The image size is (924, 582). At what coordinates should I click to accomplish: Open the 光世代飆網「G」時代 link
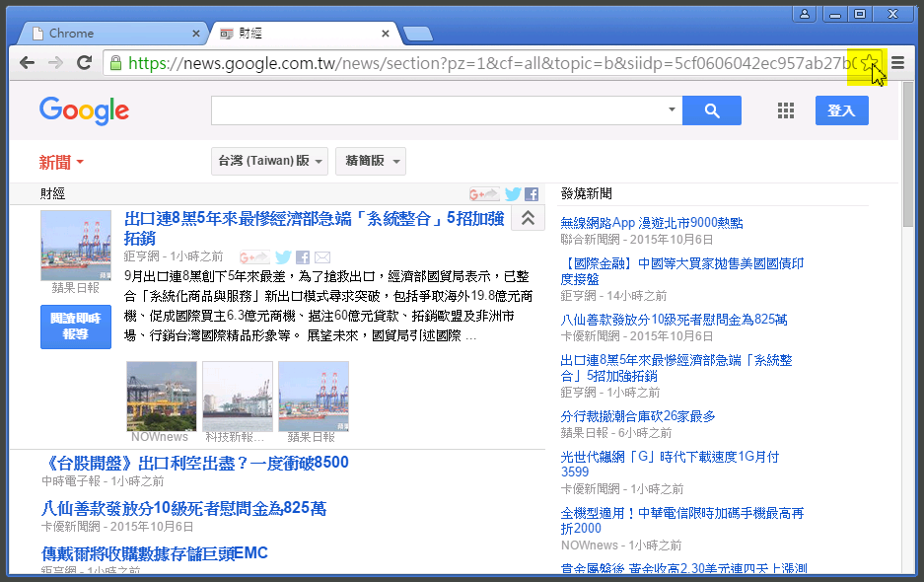point(670,464)
